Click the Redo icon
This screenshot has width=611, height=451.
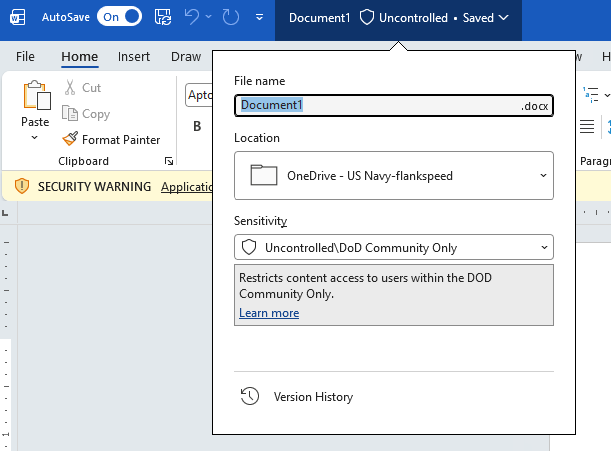tap(230, 17)
